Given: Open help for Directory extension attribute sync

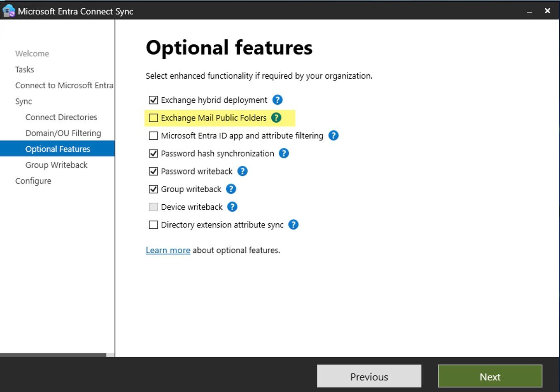Looking at the screenshot, I should point(293,225).
